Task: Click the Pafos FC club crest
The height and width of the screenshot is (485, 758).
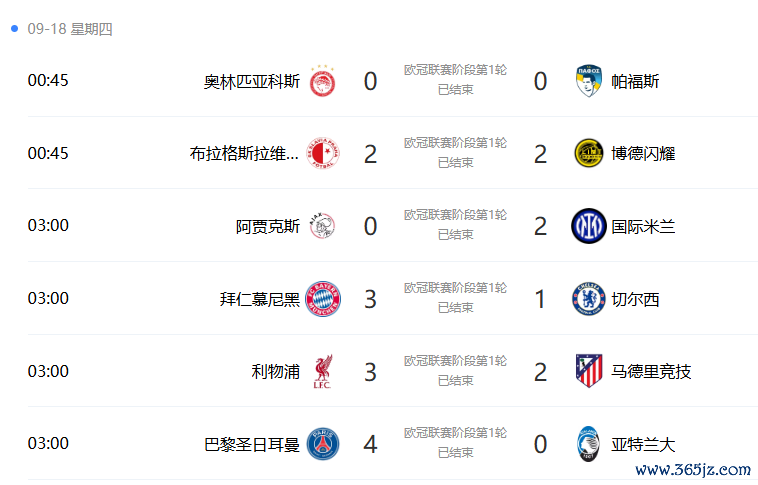Action: [x=589, y=81]
